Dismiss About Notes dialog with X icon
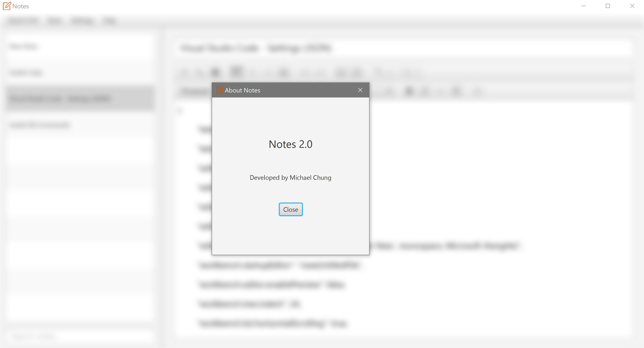Screen dimensions: 644x348 pyautogui.click(x=360, y=90)
